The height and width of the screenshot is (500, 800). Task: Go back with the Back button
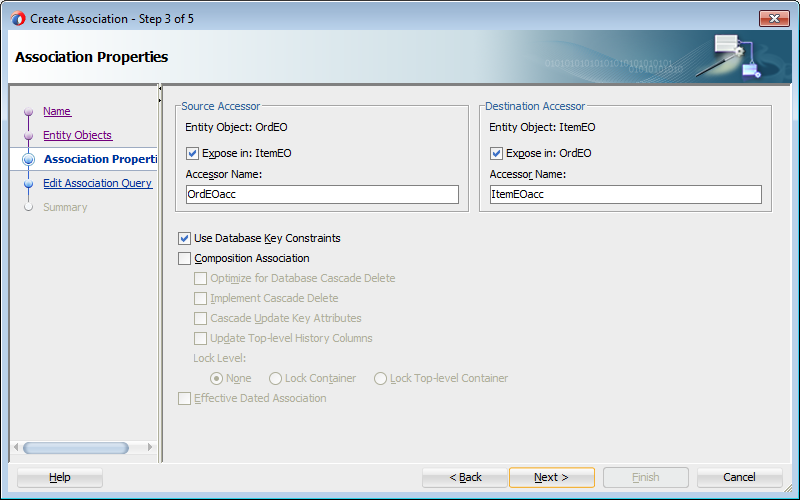pos(465,477)
